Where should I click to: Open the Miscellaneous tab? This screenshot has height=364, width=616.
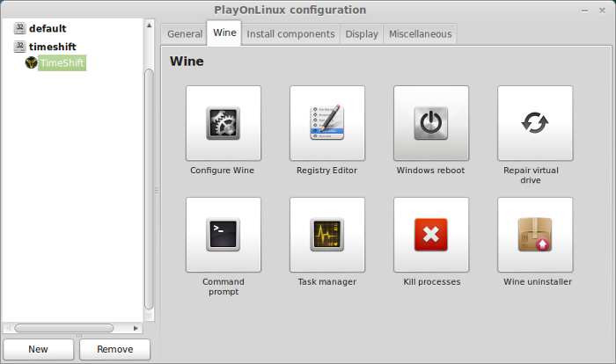coord(420,34)
